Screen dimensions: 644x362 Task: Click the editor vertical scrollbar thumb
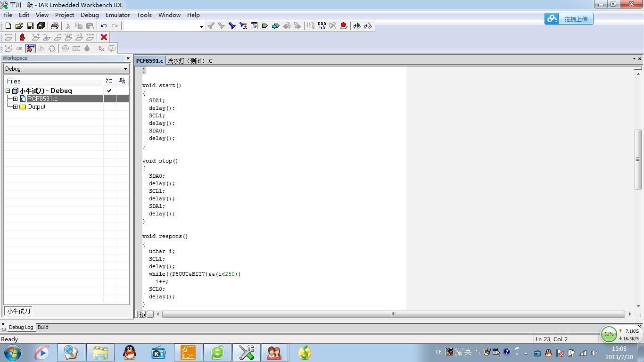[x=638, y=160]
